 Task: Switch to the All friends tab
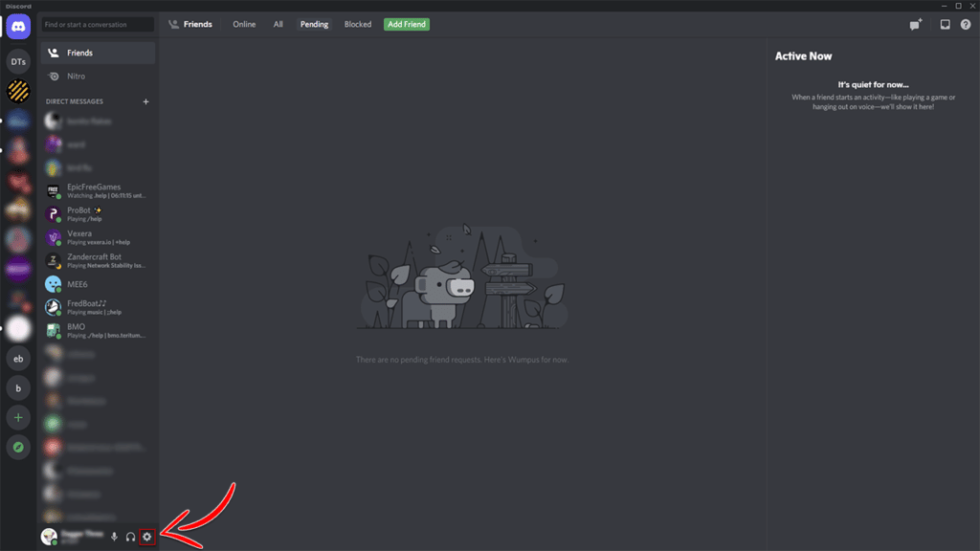pyautogui.click(x=278, y=24)
